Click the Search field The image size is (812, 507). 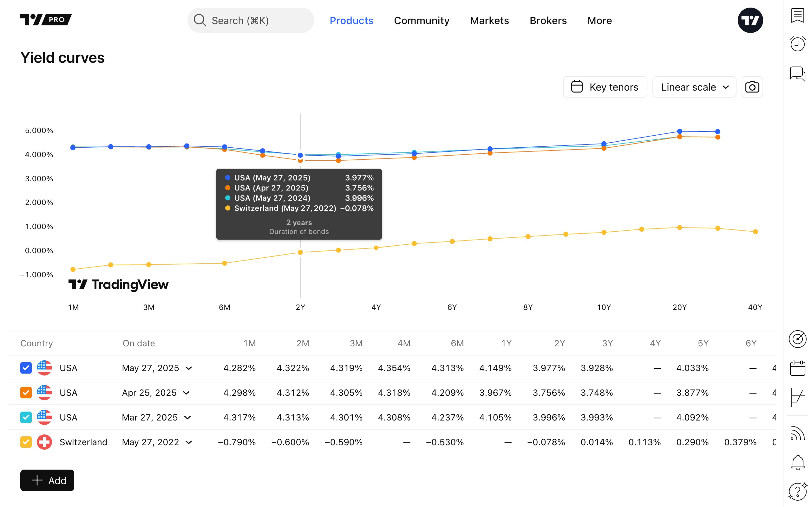[x=251, y=21]
